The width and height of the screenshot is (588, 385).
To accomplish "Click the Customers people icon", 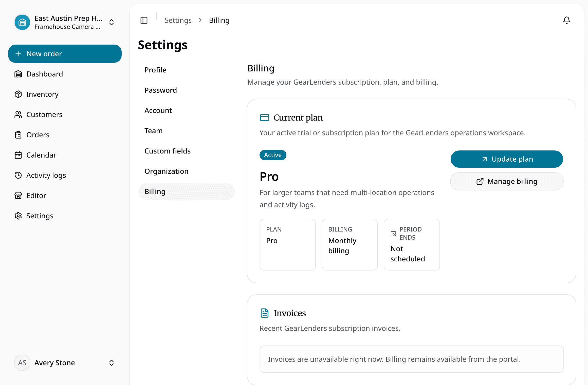I will coord(18,114).
